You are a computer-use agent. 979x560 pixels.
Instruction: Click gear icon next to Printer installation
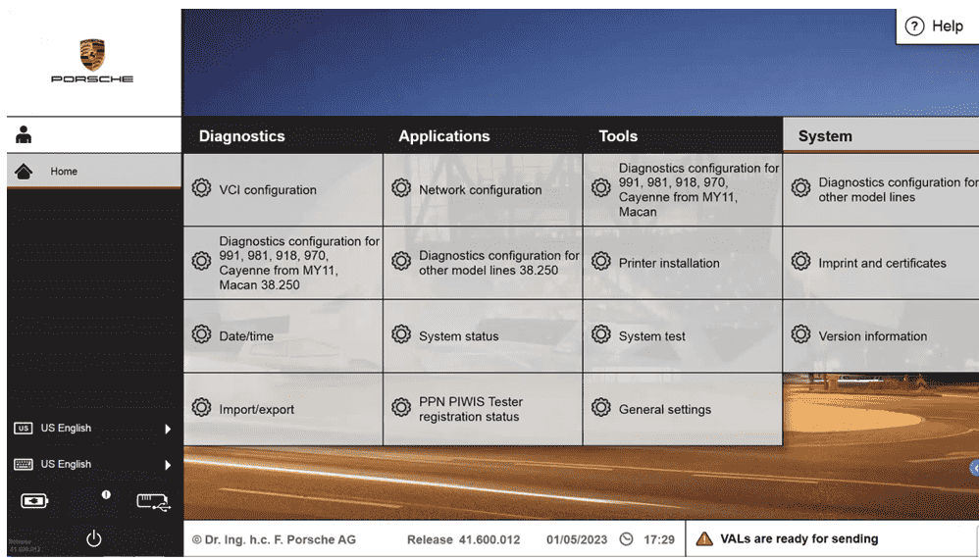600,261
